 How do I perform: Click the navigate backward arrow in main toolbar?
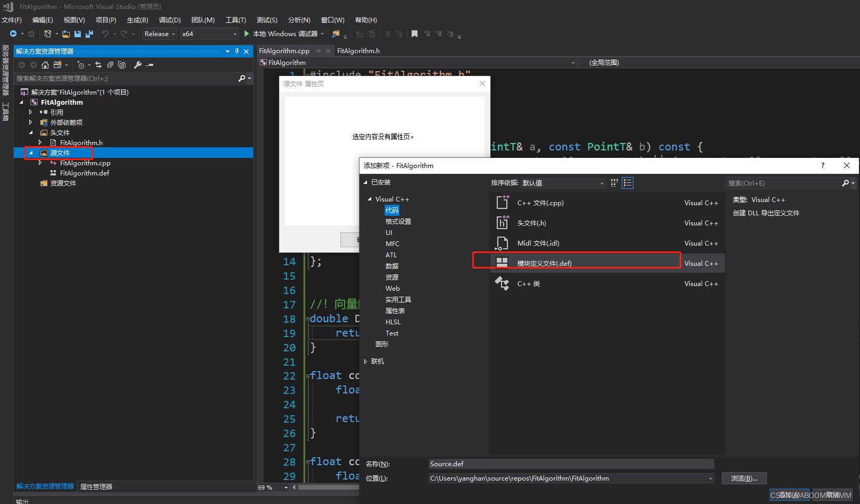point(13,33)
